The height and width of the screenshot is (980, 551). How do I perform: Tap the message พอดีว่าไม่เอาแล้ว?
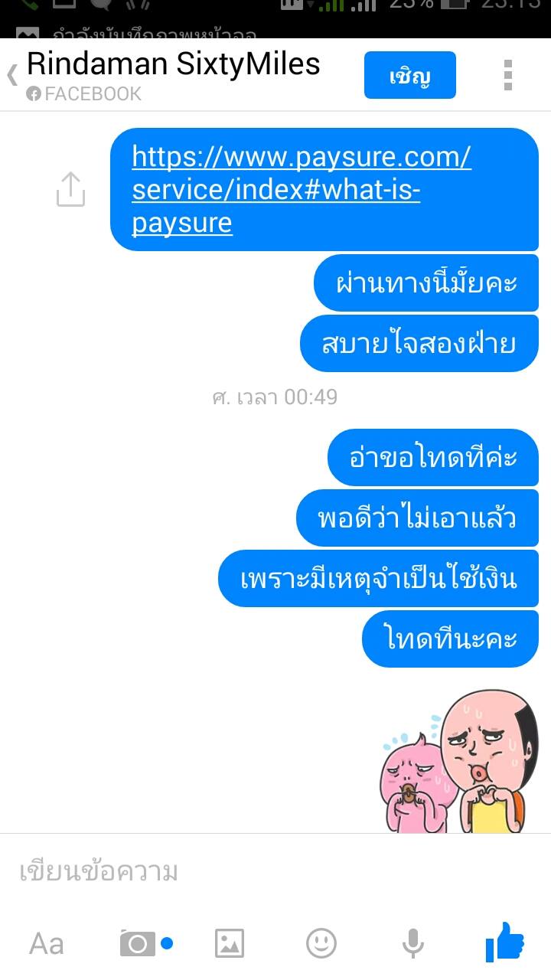point(418,518)
